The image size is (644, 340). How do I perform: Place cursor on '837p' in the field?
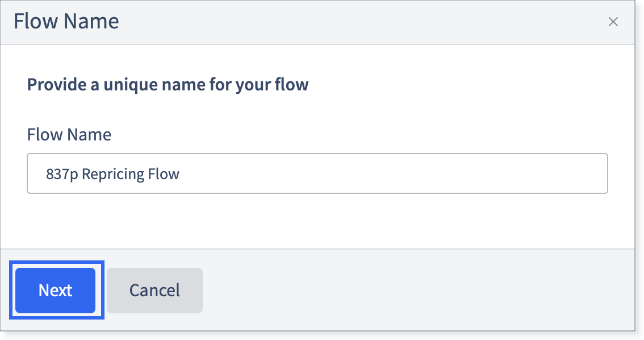click(x=62, y=175)
